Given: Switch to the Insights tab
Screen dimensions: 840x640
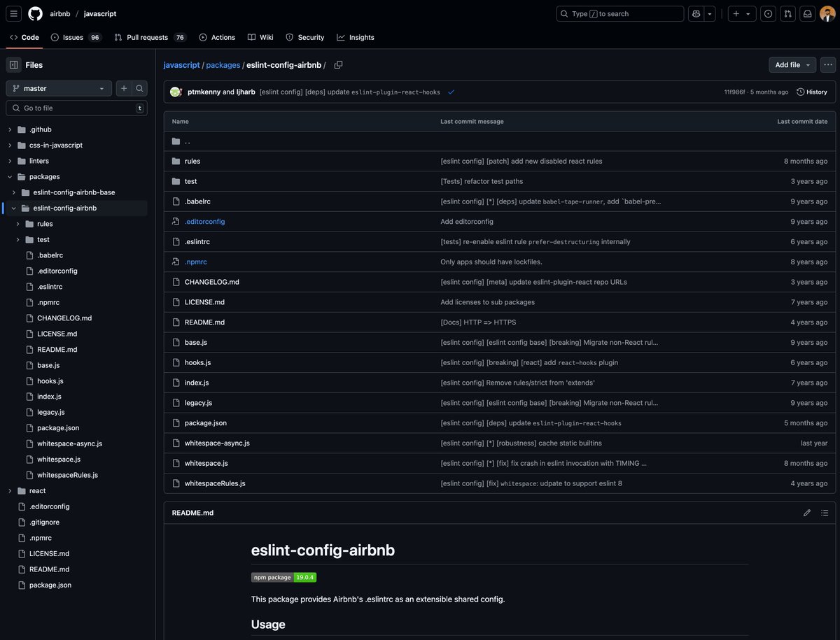Looking at the screenshot, I should coord(356,37).
